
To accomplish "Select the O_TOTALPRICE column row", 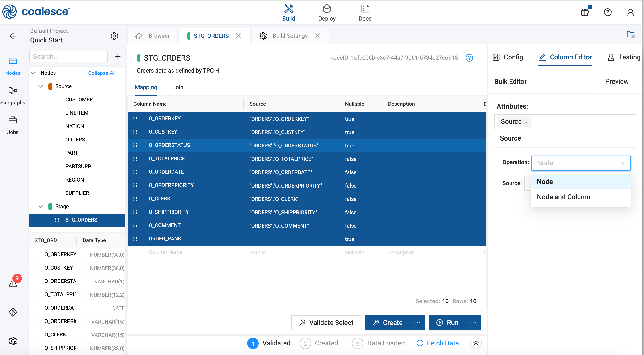I will (x=307, y=159).
